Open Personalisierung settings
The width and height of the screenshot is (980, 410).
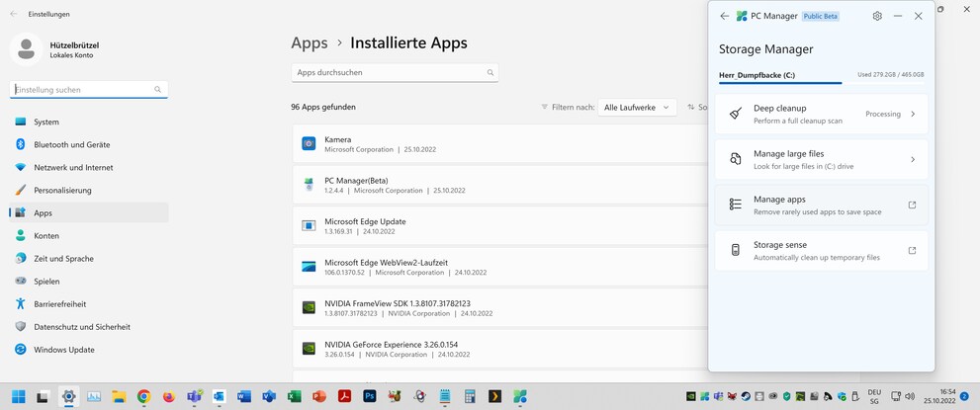89,191
